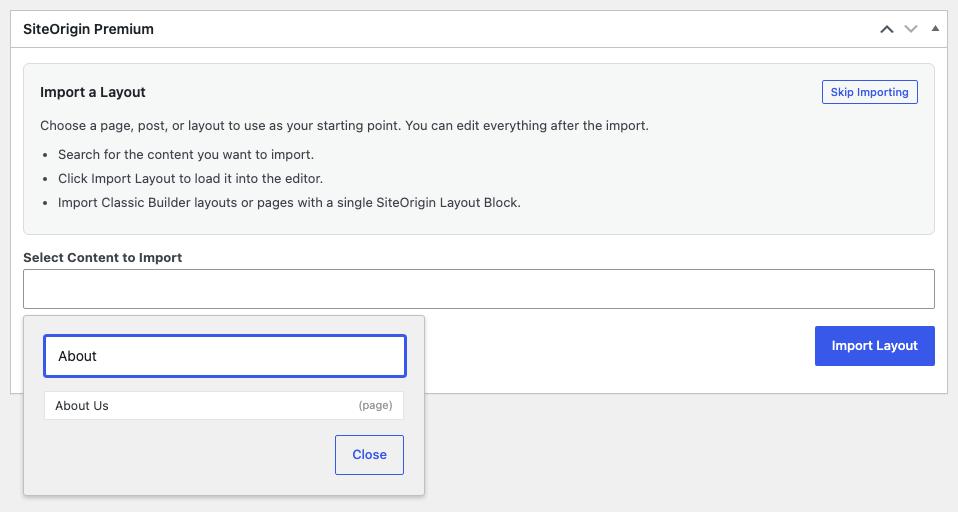Click the 'Search for the content' instruction
The width and height of the screenshot is (958, 512).
(186, 155)
